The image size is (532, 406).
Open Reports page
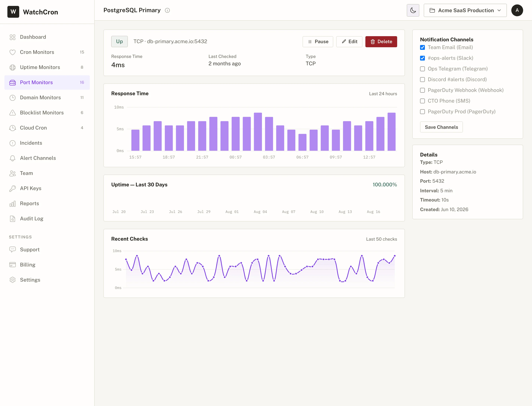tap(47, 204)
